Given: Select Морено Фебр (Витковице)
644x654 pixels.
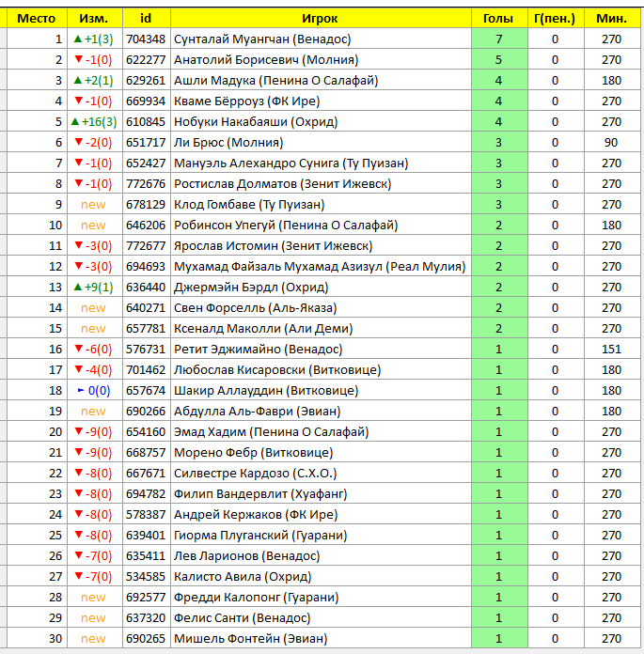Looking at the screenshot, I should point(321,453).
